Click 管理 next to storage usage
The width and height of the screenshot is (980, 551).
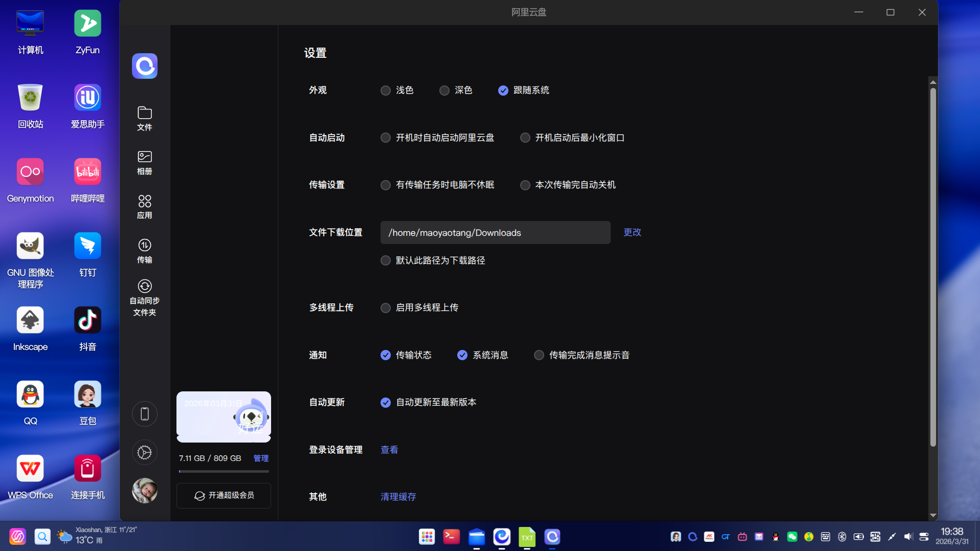(x=261, y=458)
